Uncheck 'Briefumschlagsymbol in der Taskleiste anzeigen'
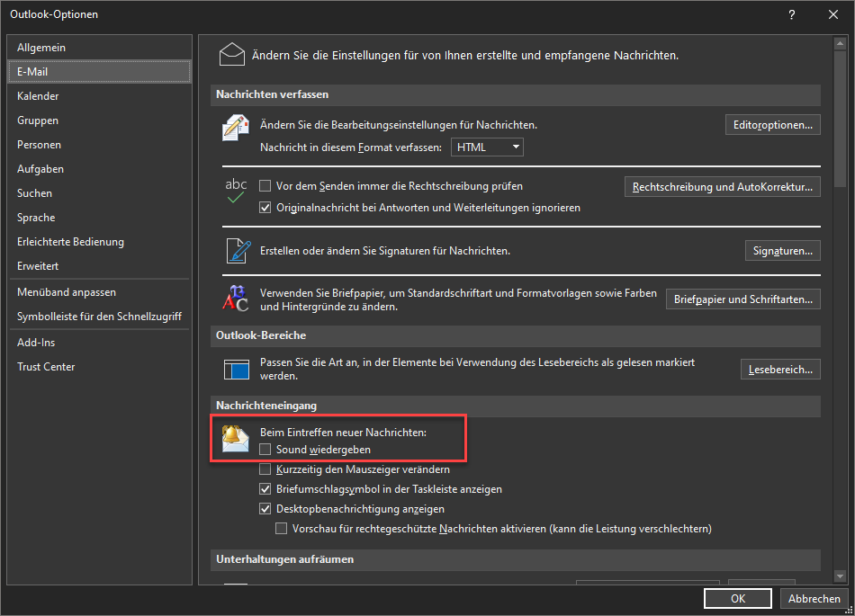This screenshot has height=616, width=855. 265,489
